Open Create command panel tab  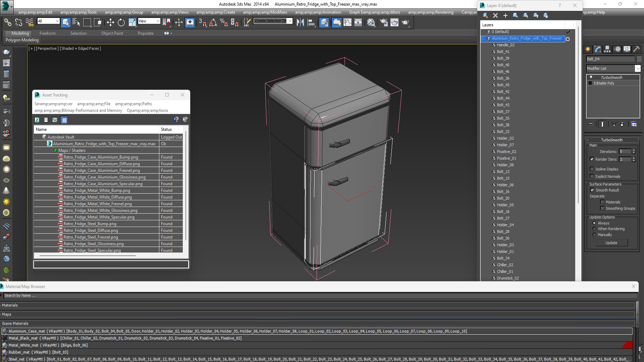[588, 49]
